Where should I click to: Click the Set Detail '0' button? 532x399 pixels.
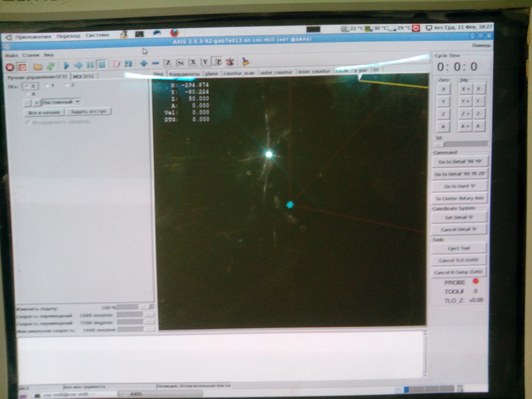coord(459,217)
